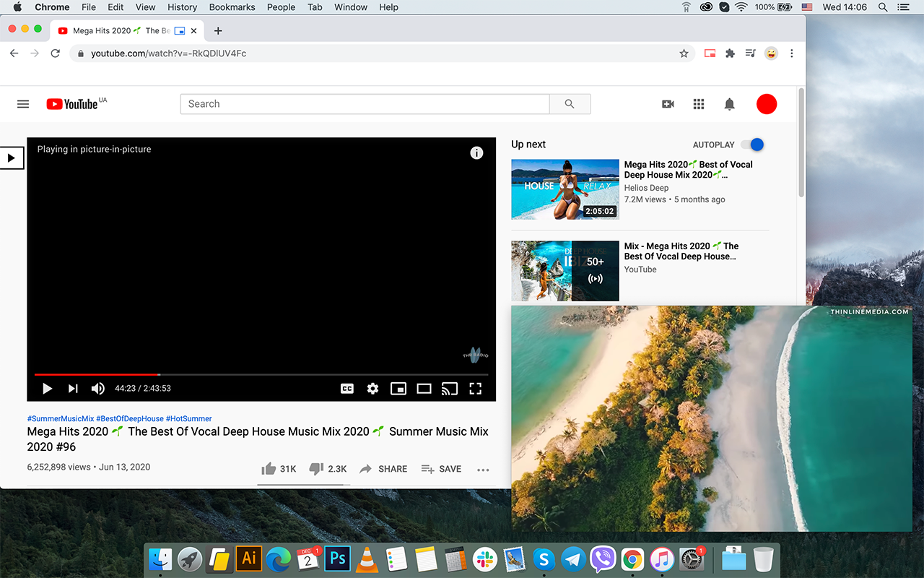924x578 pixels.
Task: Enter fullscreen mode
Action: (475, 389)
